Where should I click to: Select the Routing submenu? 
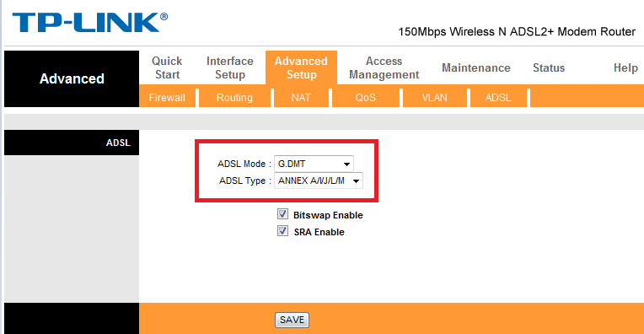[x=234, y=98]
